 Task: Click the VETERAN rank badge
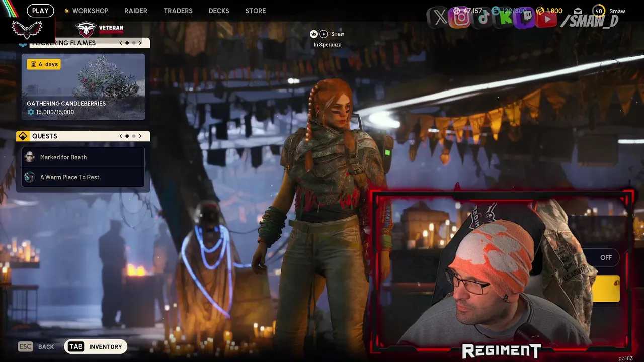coord(100,29)
